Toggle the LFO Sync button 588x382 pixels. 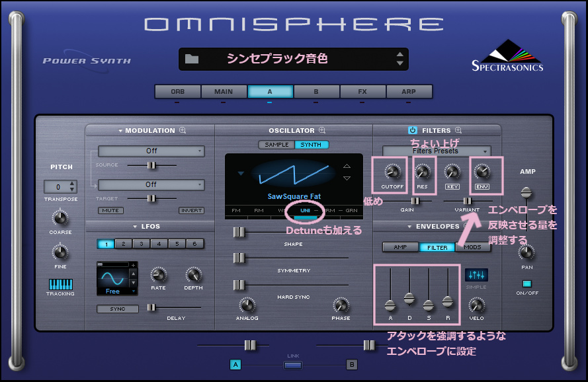click(x=118, y=309)
